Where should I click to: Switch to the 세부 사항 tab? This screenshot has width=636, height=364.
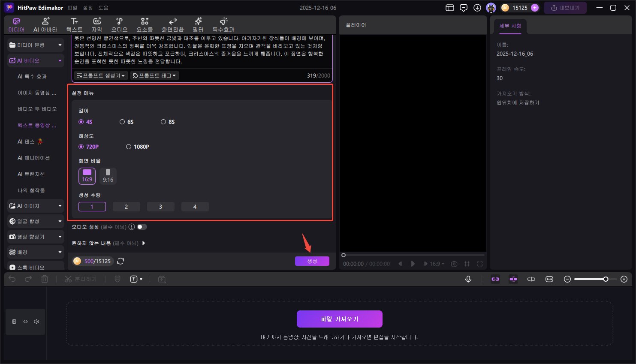pos(510,26)
